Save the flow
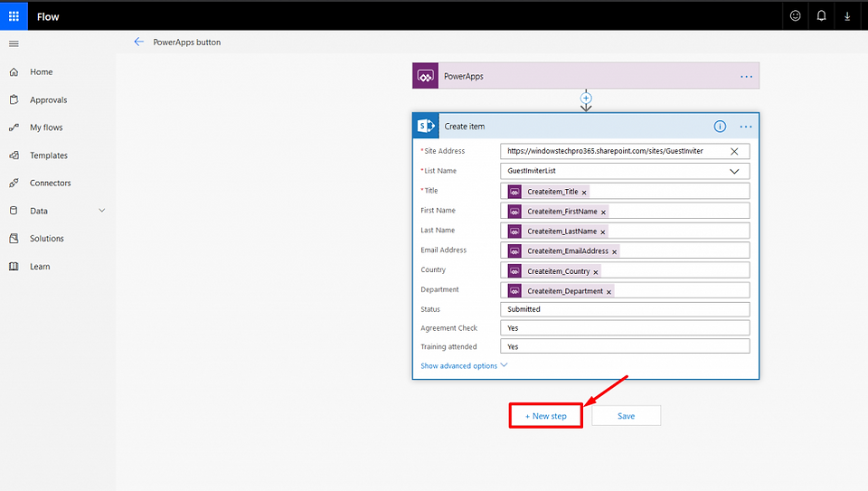The image size is (868, 491). (626, 416)
